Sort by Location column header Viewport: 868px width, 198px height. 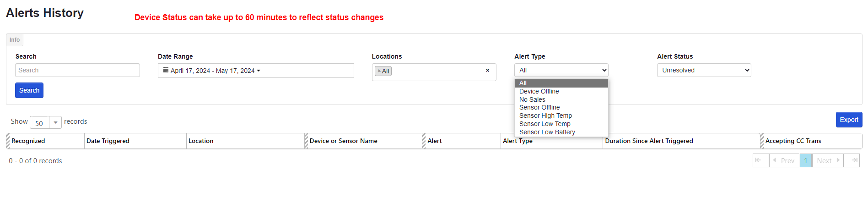[x=246, y=141]
